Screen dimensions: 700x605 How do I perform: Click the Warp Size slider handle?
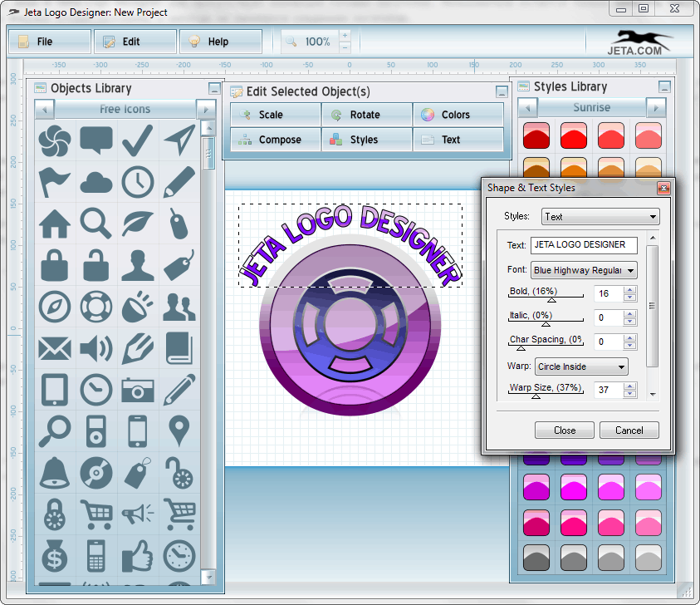tap(536, 396)
